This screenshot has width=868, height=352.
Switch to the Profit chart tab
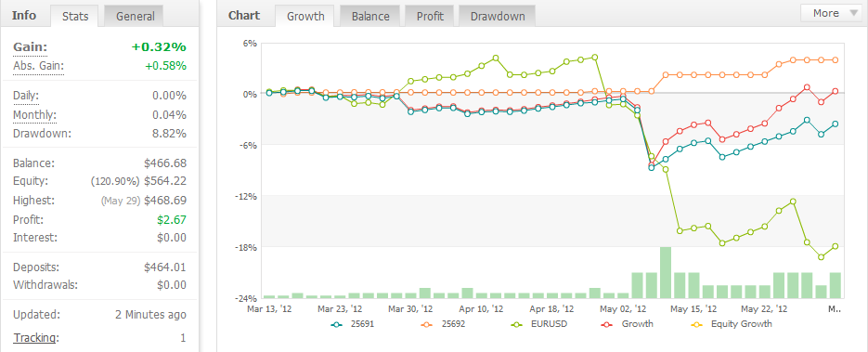pyautogui.click(x=430, y=16)
